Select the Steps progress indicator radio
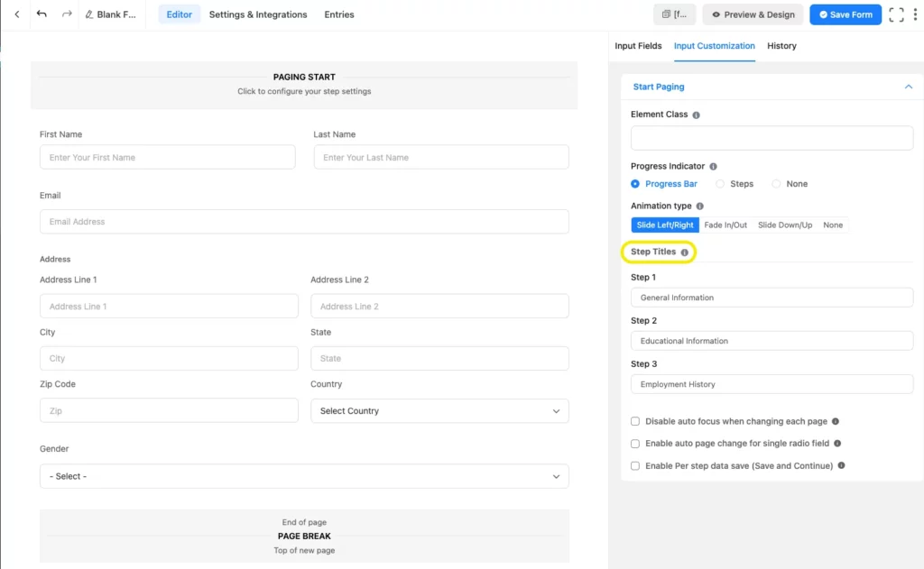Viewport: 924px width, 569px height. point(719,184)
